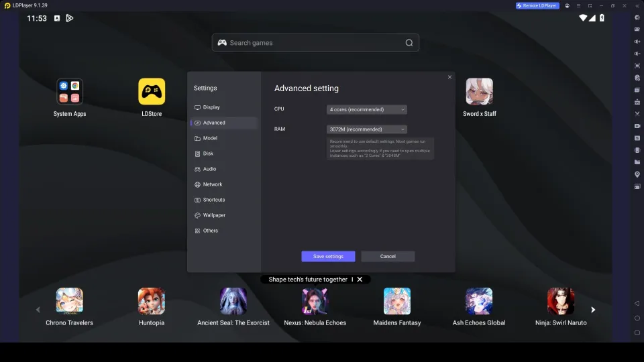Click the settings gear in right sidebar
The height and width of the screenshot is (362, 644).
[x=637, y=17]
